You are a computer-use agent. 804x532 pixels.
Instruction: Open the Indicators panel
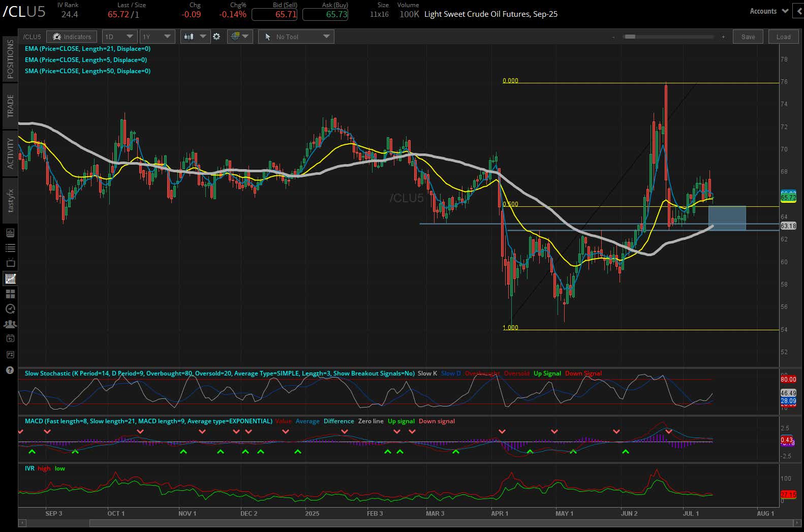click(72, 37)
